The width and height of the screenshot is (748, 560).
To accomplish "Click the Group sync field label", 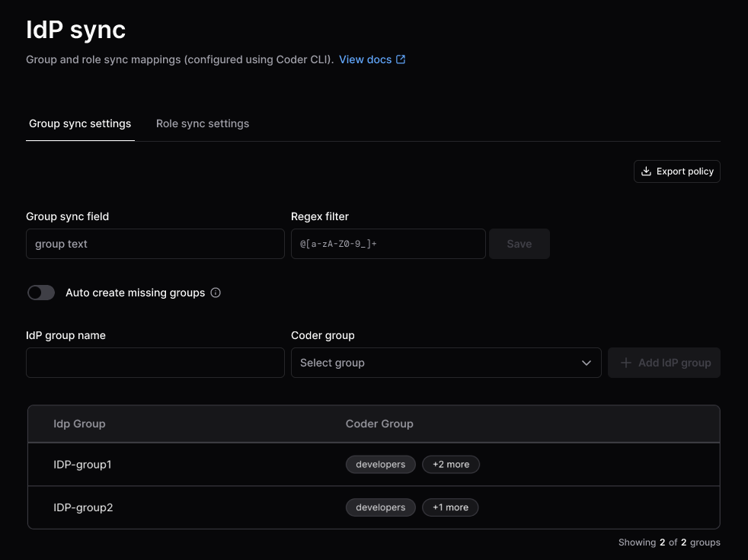I will click(67, 216).
